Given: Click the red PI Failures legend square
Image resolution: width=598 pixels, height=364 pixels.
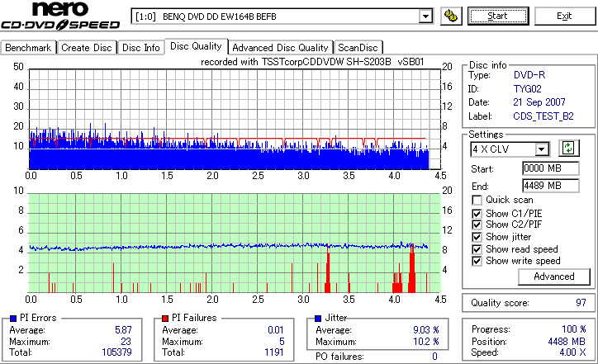Looking at the screenshot, I should [x=165, y=319].
